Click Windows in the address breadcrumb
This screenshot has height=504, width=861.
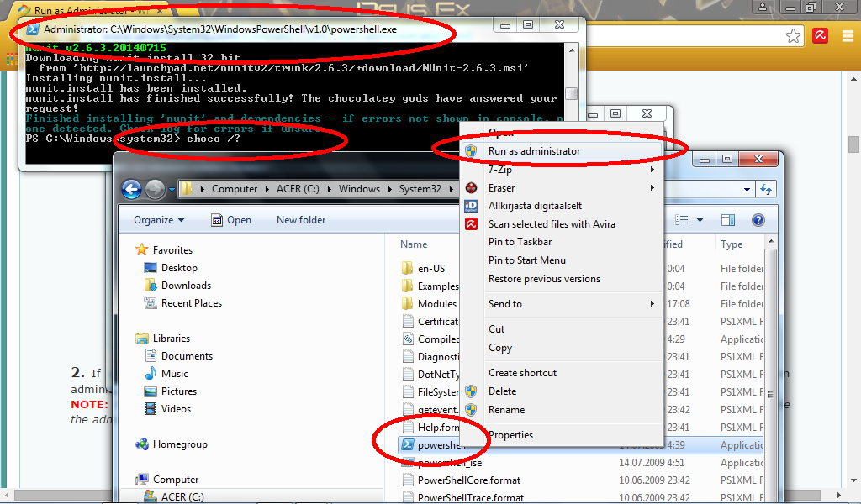pos(359,189)
